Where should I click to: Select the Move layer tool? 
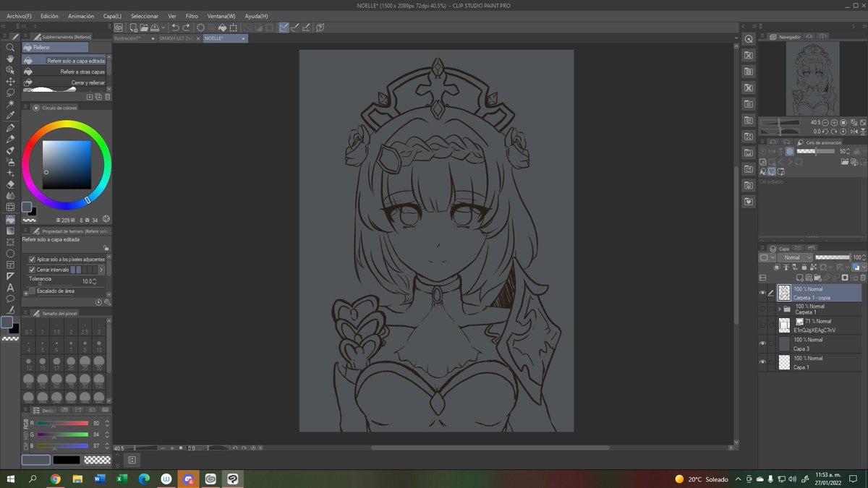click(x=10, y=82)
